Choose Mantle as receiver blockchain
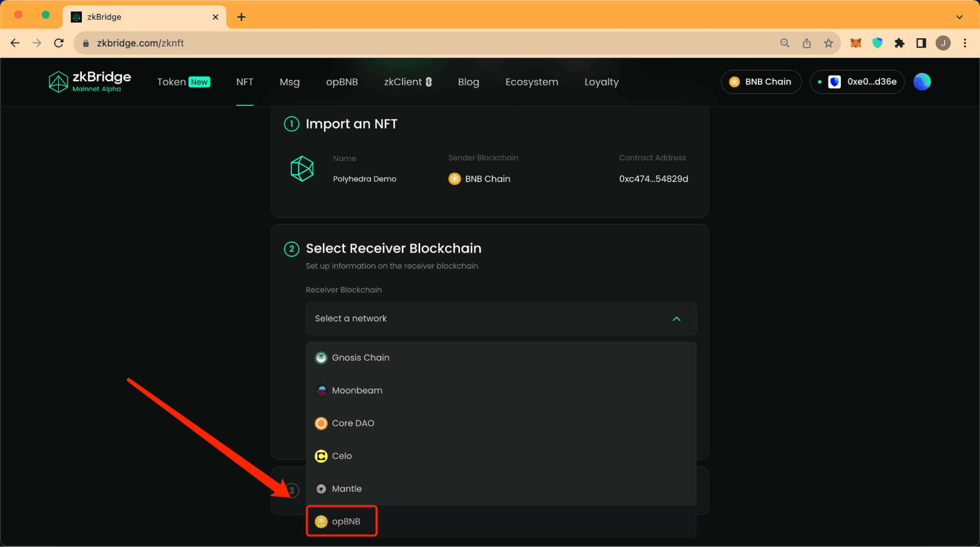The image size is (980, 547). [x=501, y=489]
